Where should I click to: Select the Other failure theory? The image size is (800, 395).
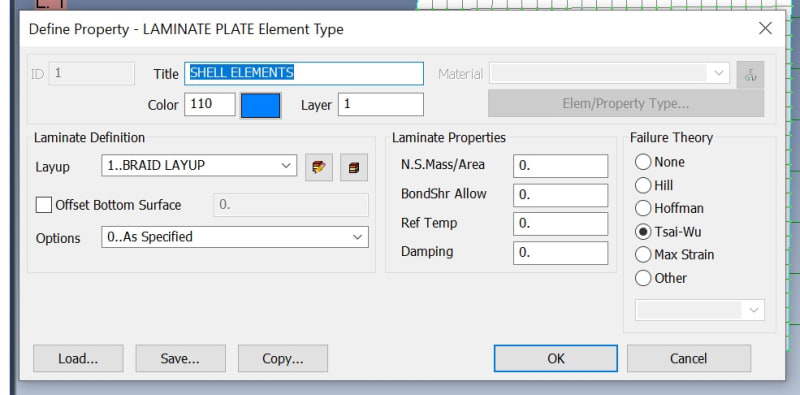643,278
